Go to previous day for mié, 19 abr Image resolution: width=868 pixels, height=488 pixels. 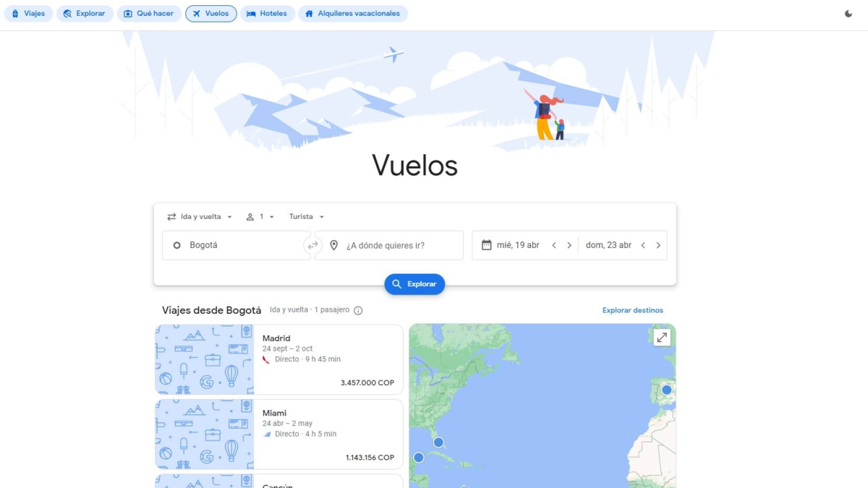(554, 246)
